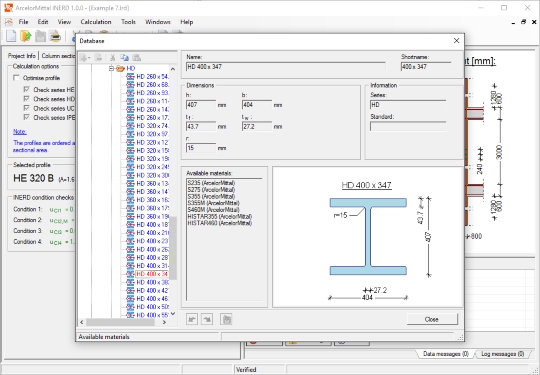The width and height of the screenshot is (540, 375).
Task: Toggle the Optimise profile checkbox
Action: click(x=16, y=78)
